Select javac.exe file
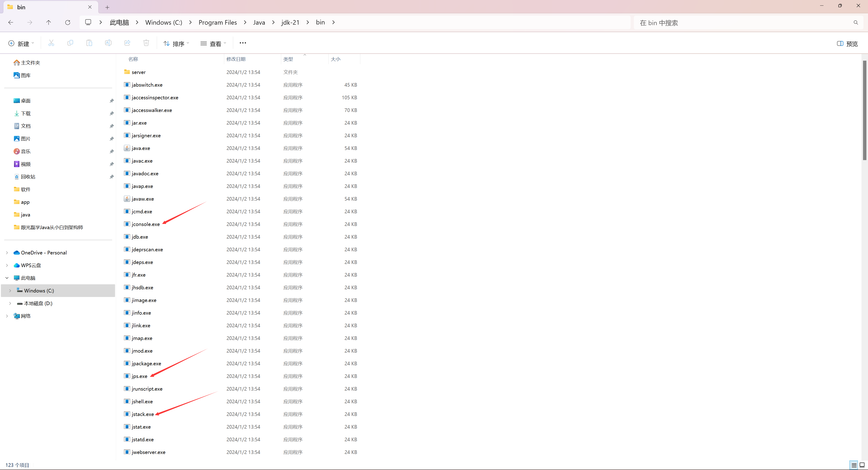Viewport: 868px width, 470px height. pyautogui.click(x=142, y=161)
